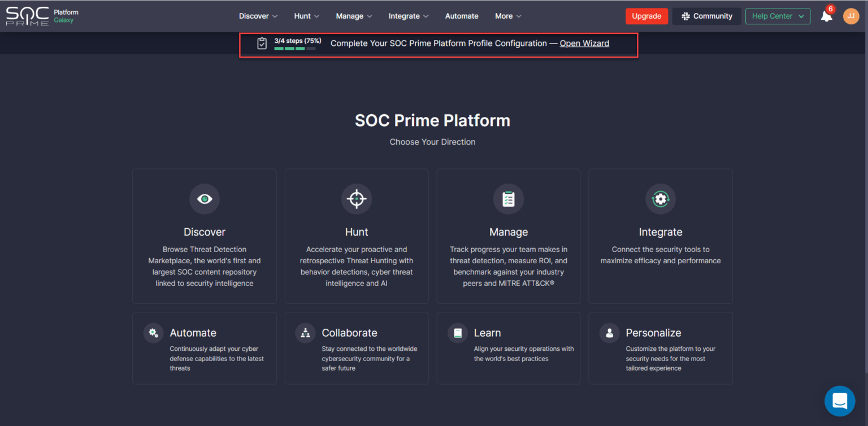Open the live chat bubble

pyautogui.click(x=840, y=401)
